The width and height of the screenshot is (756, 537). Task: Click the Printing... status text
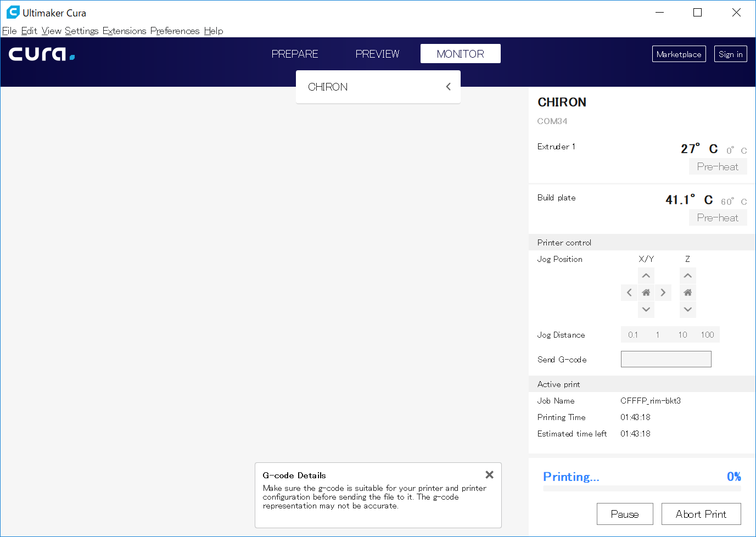tap(571, 477)
